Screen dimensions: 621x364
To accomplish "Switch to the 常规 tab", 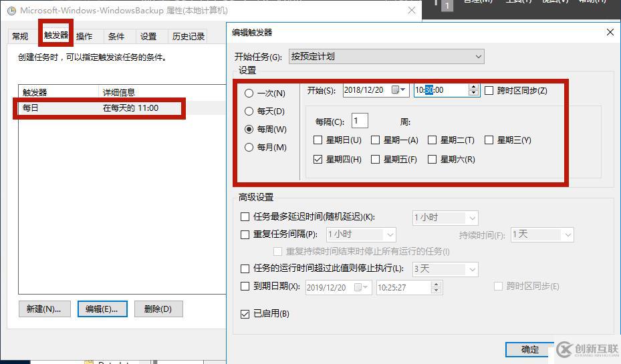I will pyautogui.click(x=20, y=36).
